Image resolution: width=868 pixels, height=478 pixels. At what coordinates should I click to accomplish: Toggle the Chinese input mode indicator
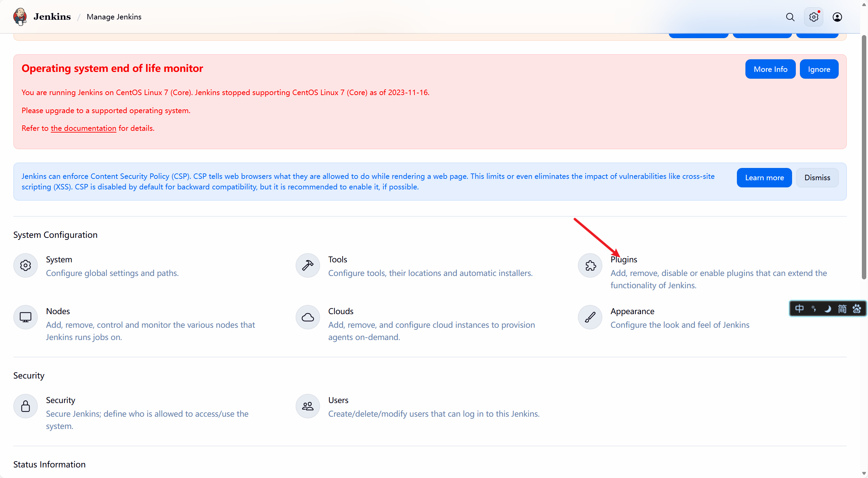[x=799, y=309]
